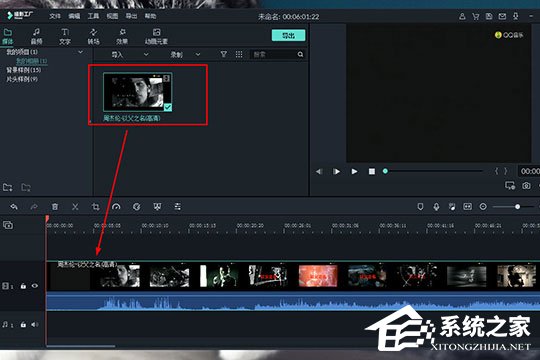Click the green 导出 export button
Viewport: 540px width, 360px height.
coord(288,35)
